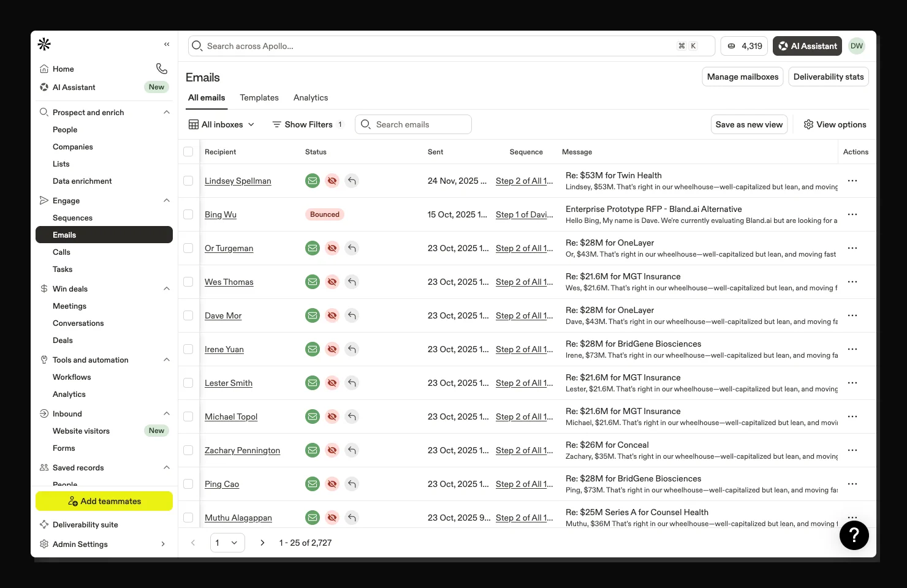Toggle the select-all checkbox in table header

pos(188,152)
